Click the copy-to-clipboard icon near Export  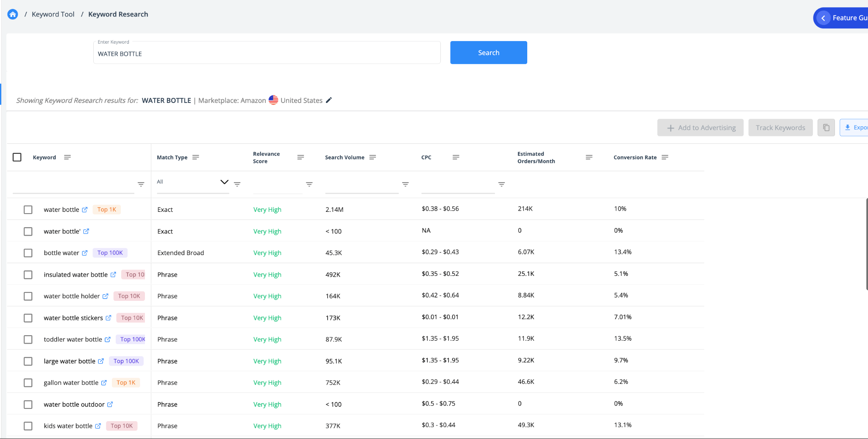(826, 127)
